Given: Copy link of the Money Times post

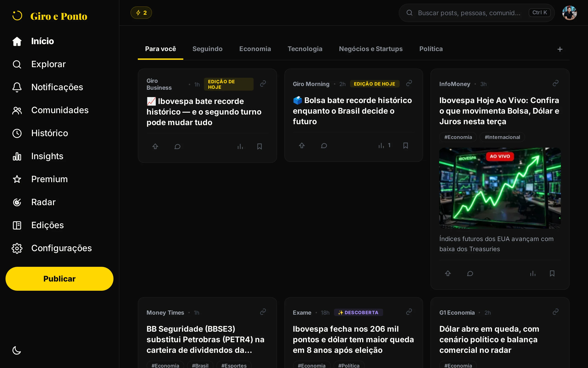Looking at the screenshot, I should click(263, 312).
